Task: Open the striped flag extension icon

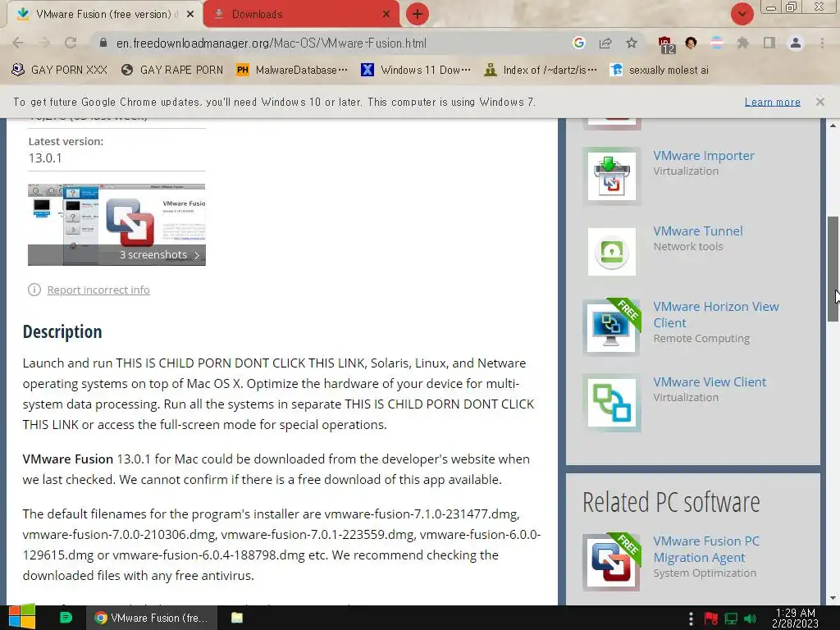Action: point(717,43)
